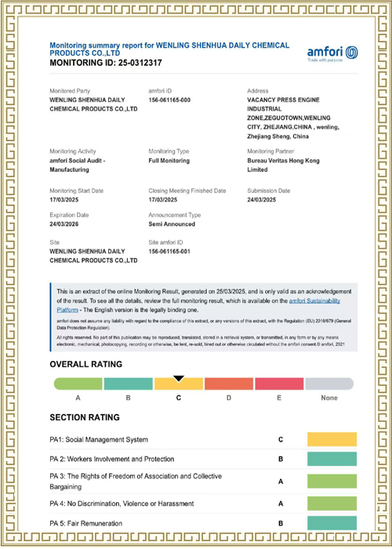This screenshot has width=392, height=549.
Task: Select the Monitoring Type value Full Monitoring
Action: pos(169,161)
